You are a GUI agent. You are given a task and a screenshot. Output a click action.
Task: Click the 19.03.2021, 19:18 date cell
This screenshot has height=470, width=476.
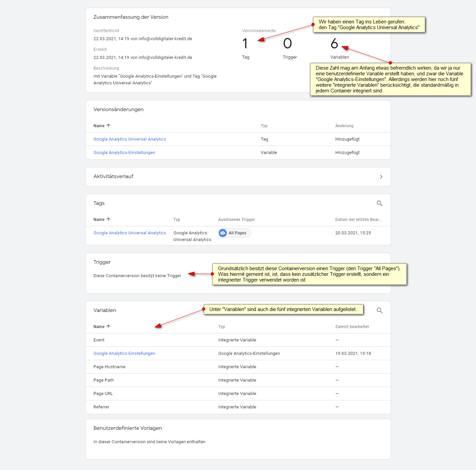tap(353, 354)
